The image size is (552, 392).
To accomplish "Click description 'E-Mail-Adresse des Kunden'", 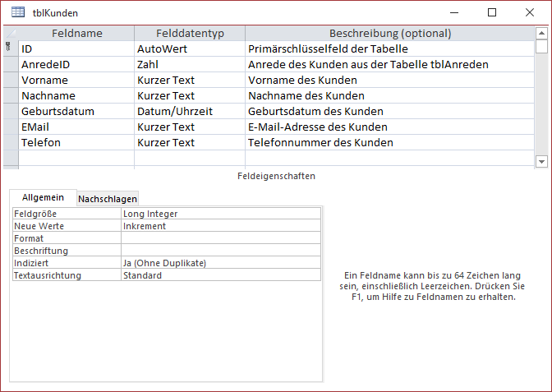I will pos(389,127).
